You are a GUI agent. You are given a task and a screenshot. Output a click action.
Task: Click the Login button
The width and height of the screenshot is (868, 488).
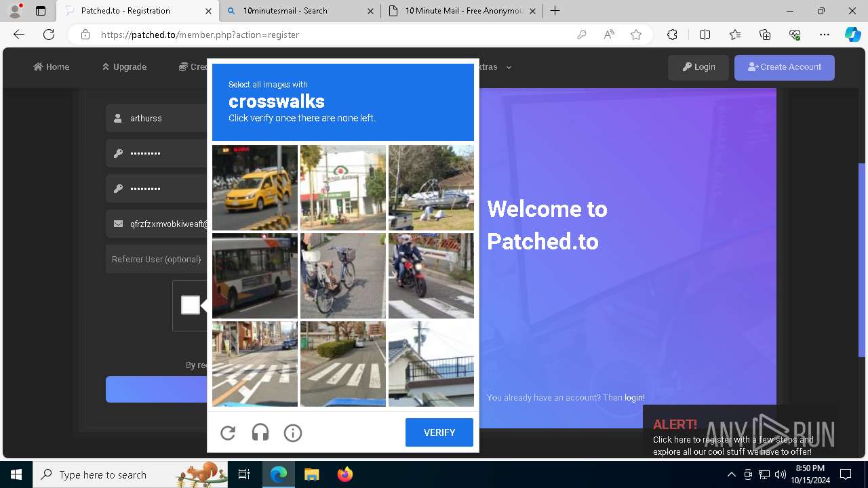[698, 67]
